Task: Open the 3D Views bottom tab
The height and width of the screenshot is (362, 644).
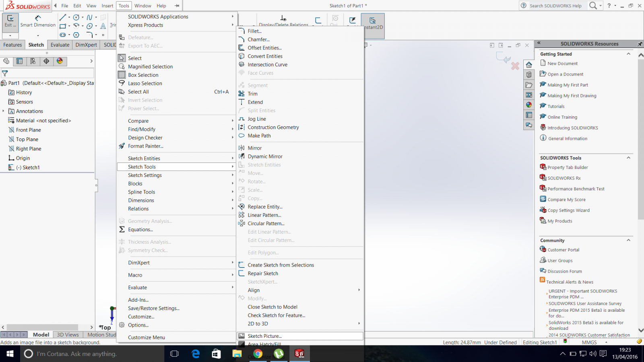Action: 68,335
